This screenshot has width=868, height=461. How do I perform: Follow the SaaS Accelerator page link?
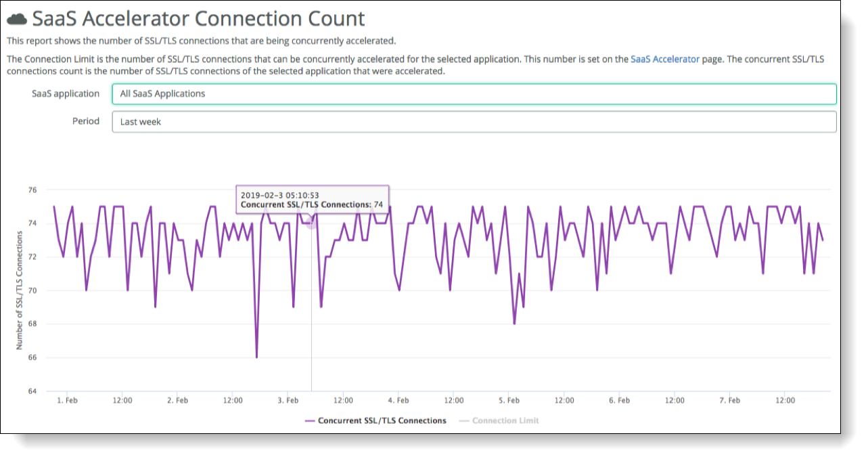(665, 59)
